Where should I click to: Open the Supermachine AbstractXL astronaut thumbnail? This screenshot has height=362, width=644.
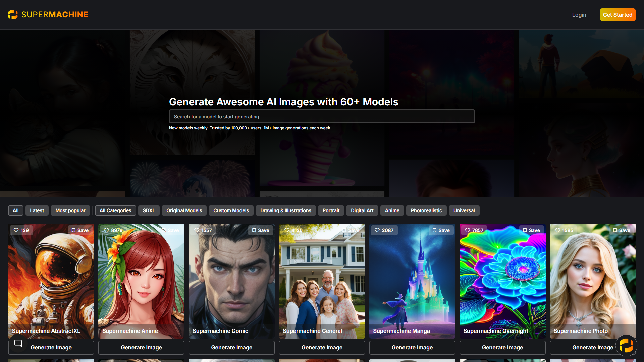[x=51, y=281]
